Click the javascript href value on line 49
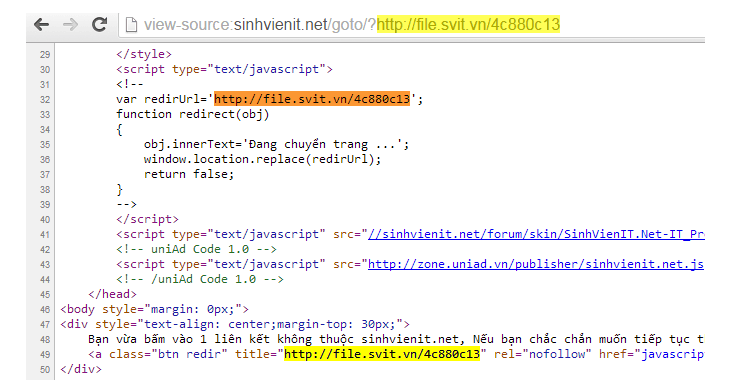This screenshot has height=385, width=736. 672,354
